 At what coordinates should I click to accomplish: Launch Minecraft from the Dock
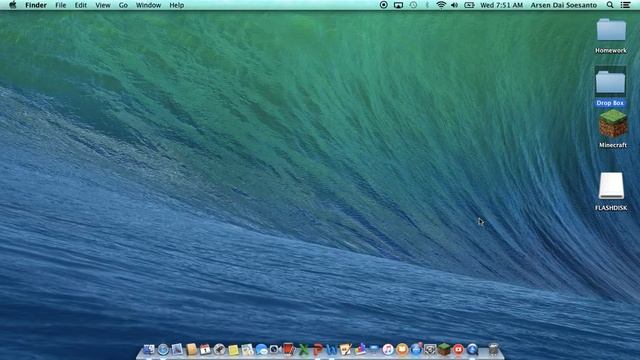[444, 349]
